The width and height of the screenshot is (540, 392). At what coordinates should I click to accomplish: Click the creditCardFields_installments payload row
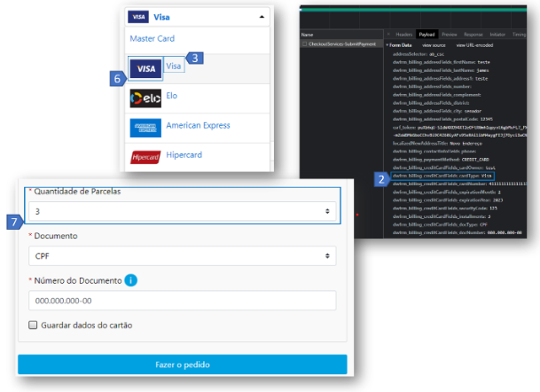coord(442,216)
